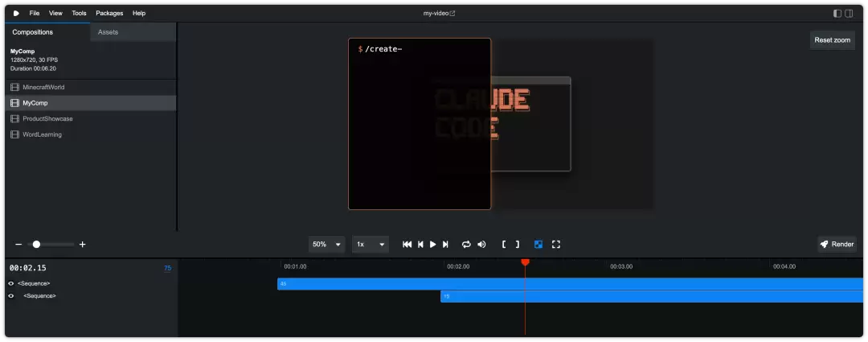
Task: Open the View menu
Action: pyautogui.click(x=55, y=13)
